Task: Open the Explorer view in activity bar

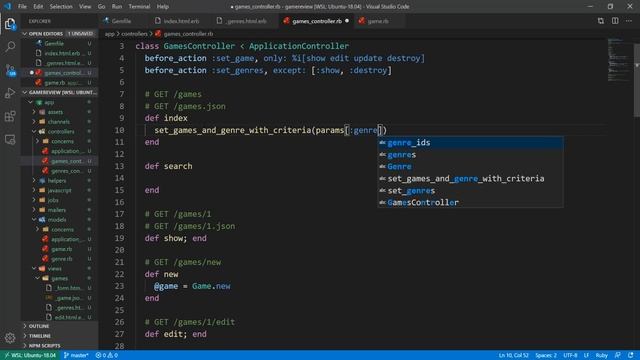Action: click(x=10, y=24)
